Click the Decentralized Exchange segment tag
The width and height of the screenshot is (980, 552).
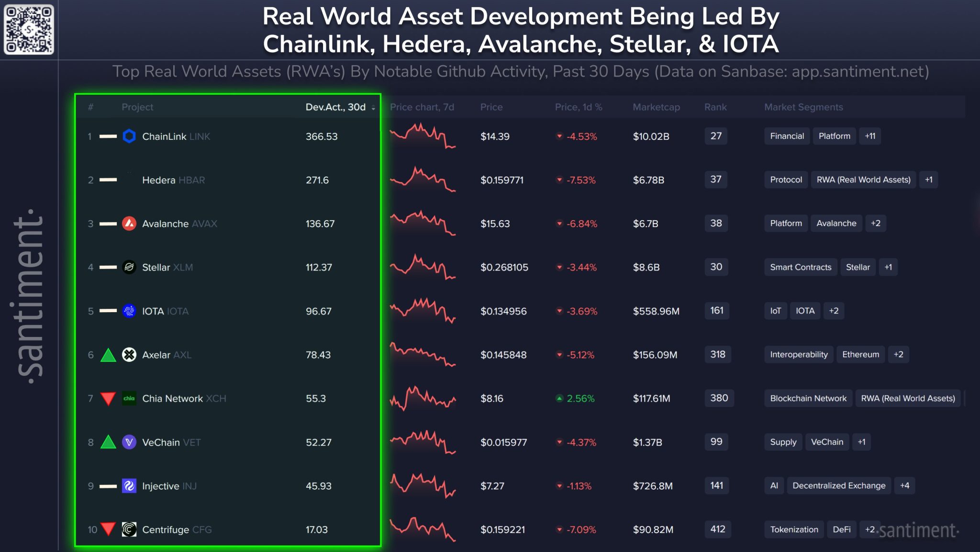coord(839,485)
